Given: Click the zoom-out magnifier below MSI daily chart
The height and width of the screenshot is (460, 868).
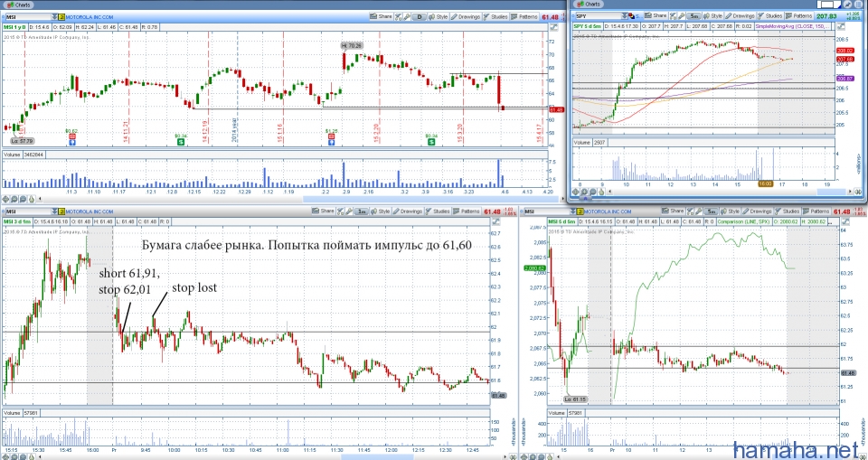Looking at the screenshot, I should click(23, 200).
